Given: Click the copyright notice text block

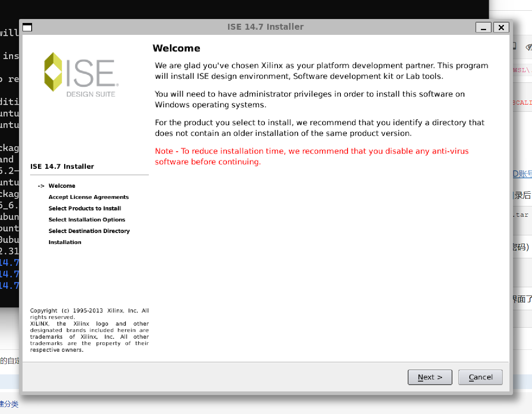Looking at the screenshot, I should pyautogui.click(x=89, y=330).
